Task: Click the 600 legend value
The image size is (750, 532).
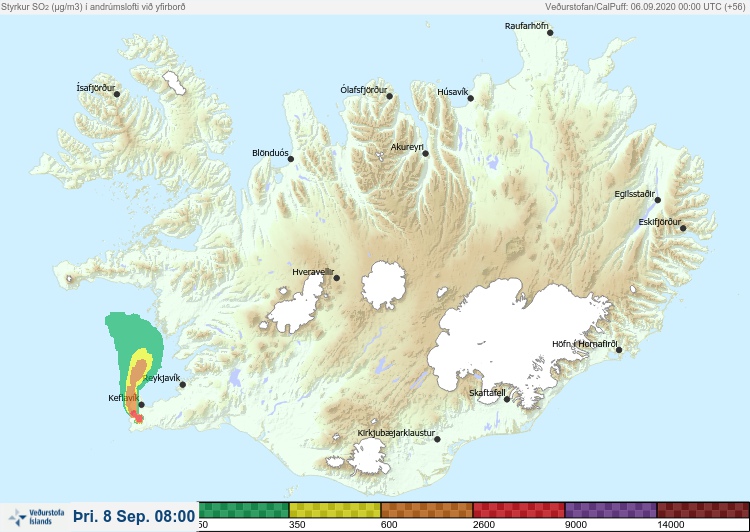Action: 389,525
